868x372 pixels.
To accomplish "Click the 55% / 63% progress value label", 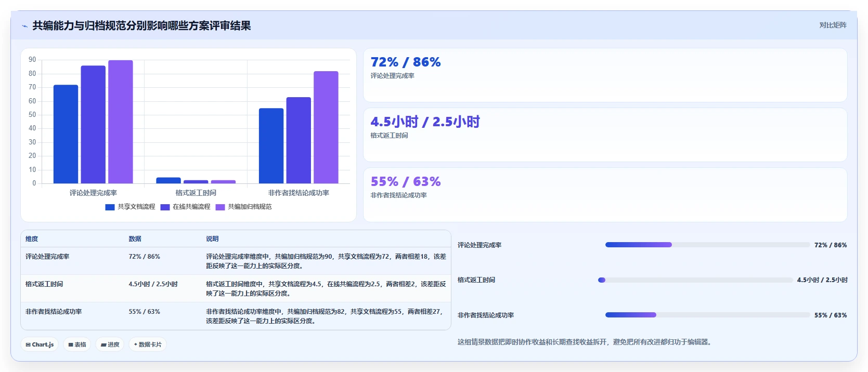I will (x=831, y=315).
